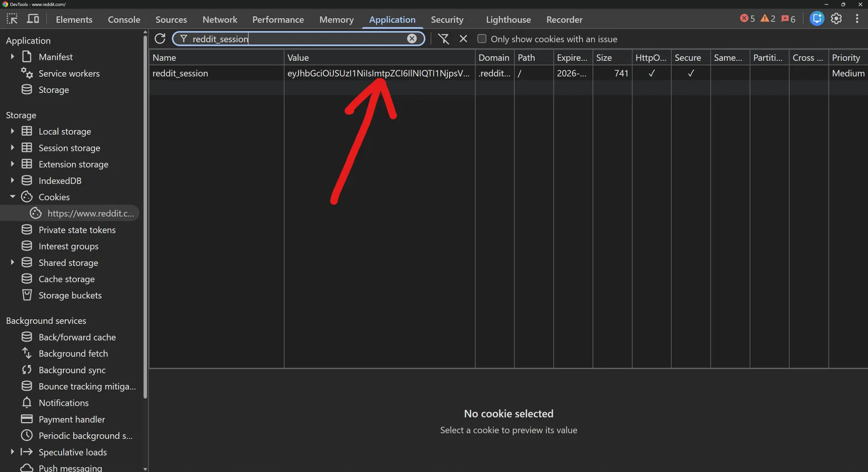
Task: Select the inspect element picker icon
Action: click(x=12, y=19)
